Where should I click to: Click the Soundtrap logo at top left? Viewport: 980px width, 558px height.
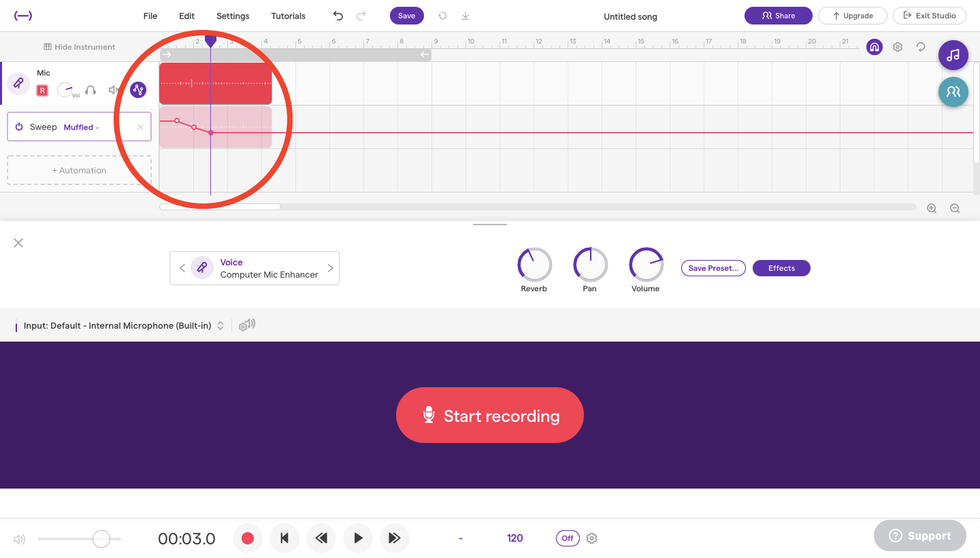click(23, 16)
